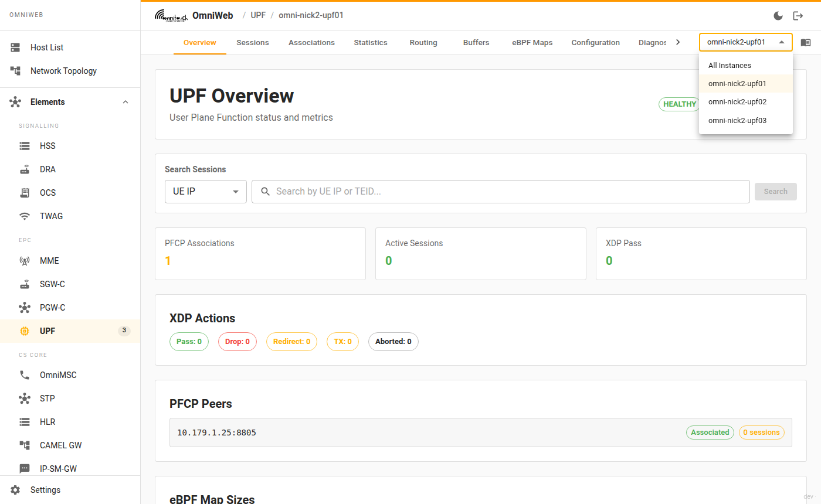Click the UPF chip icon
The width and height of the screenshot is (821, 504).
[25, 331]
